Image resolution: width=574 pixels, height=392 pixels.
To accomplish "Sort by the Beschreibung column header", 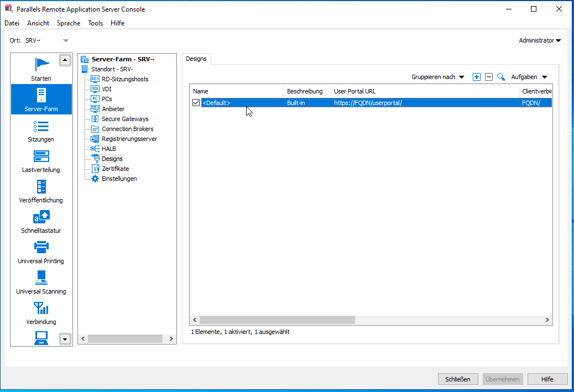I will [x=307, y=91].
